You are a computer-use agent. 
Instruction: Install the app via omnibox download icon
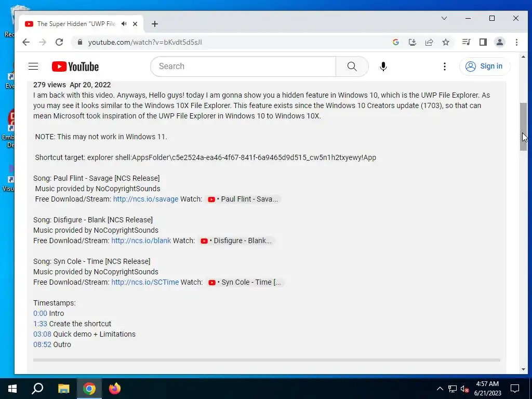(412, 42)
